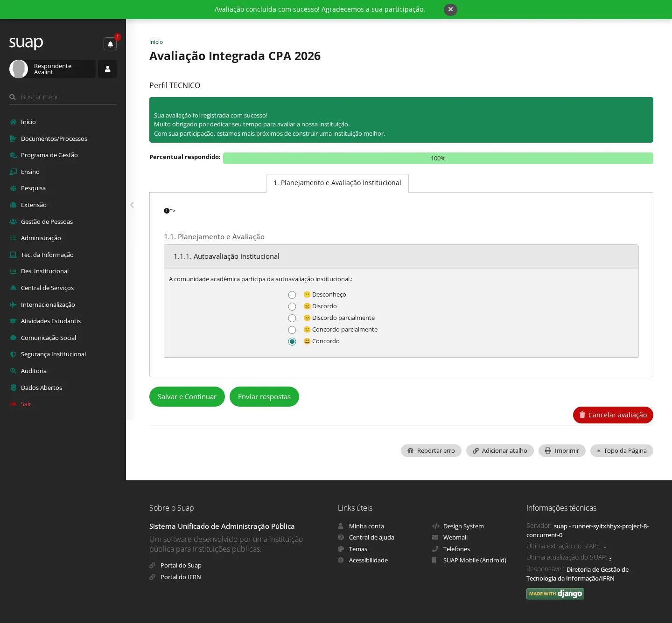
Task: Switch to Planejamento e Avaliação Institucional tab
Action: (x=337, y=183)
